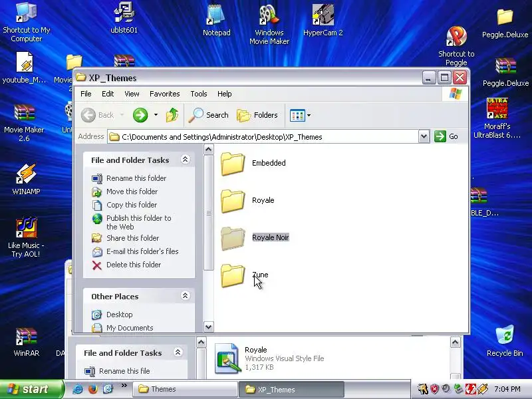The image size is (532, 399).
Task: Select Royale visual style file in Themes window
Action: pyautogui.click(x=269, y=358)
